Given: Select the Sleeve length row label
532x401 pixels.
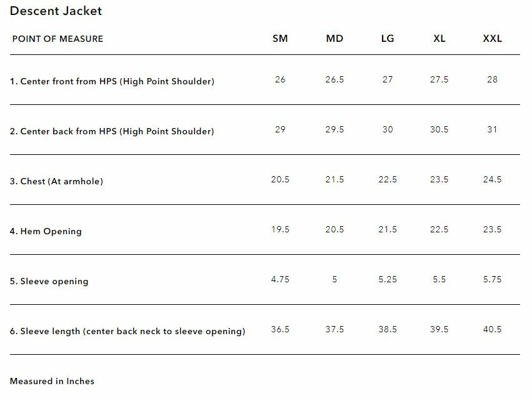Looking at the screenshot, I should [x=128, y=331].
